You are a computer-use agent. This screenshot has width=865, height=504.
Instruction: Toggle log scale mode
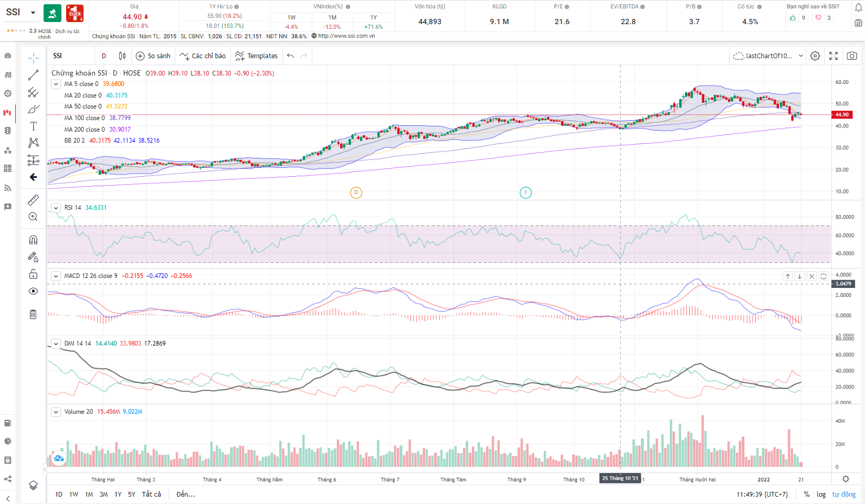821,494
